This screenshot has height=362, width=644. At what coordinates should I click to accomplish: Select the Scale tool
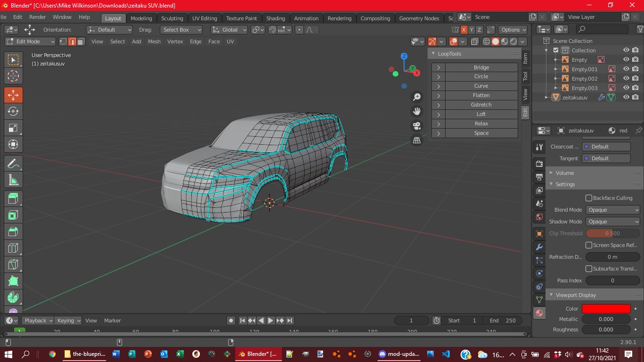13,128
